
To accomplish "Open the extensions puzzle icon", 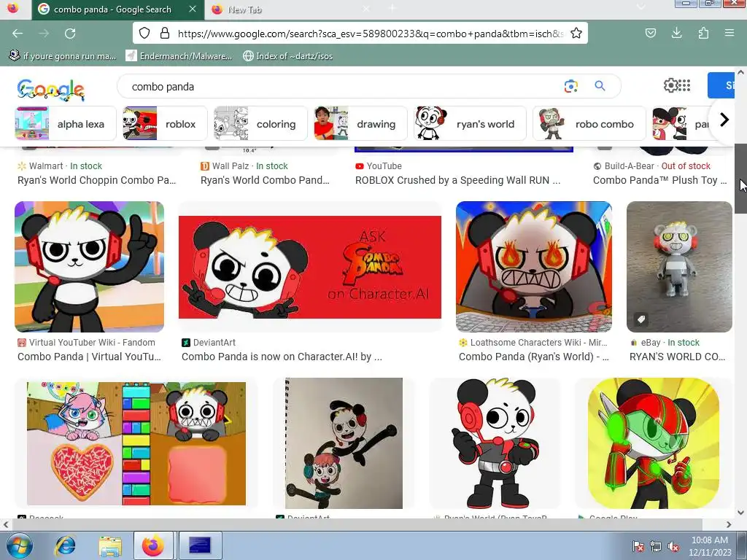I will (703, 33).
